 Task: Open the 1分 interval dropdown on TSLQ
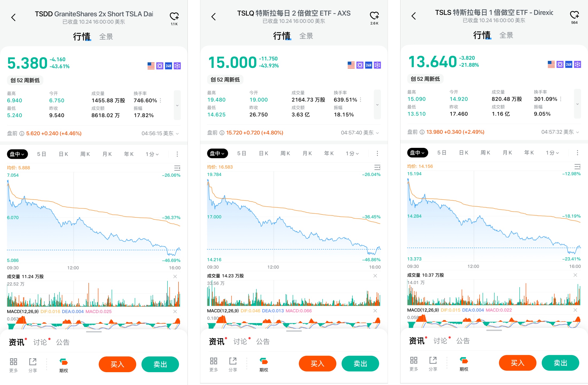tap(352, 153)
